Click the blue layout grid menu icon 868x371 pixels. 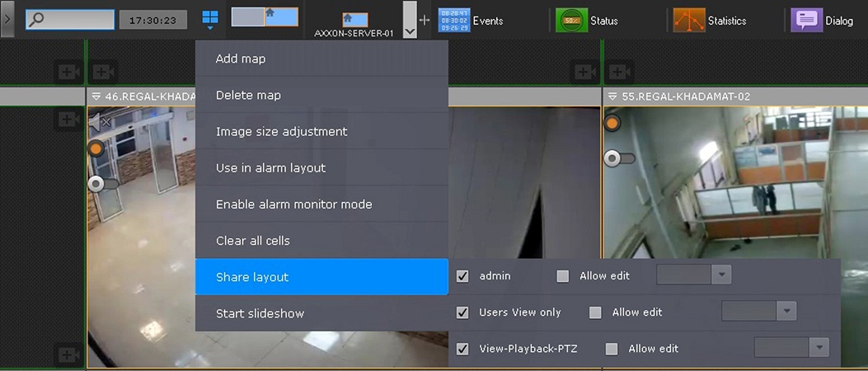pyautogui.click(x=211, y=19)
